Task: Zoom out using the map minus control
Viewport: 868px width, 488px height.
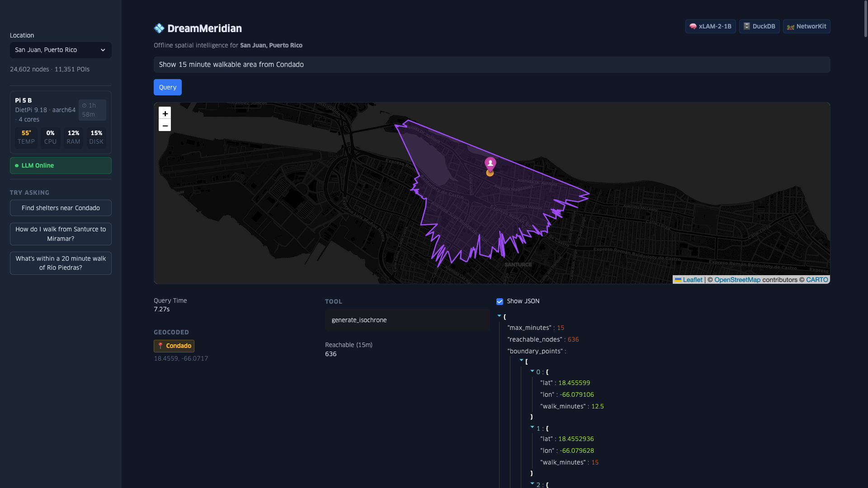Action: (165, 126)
